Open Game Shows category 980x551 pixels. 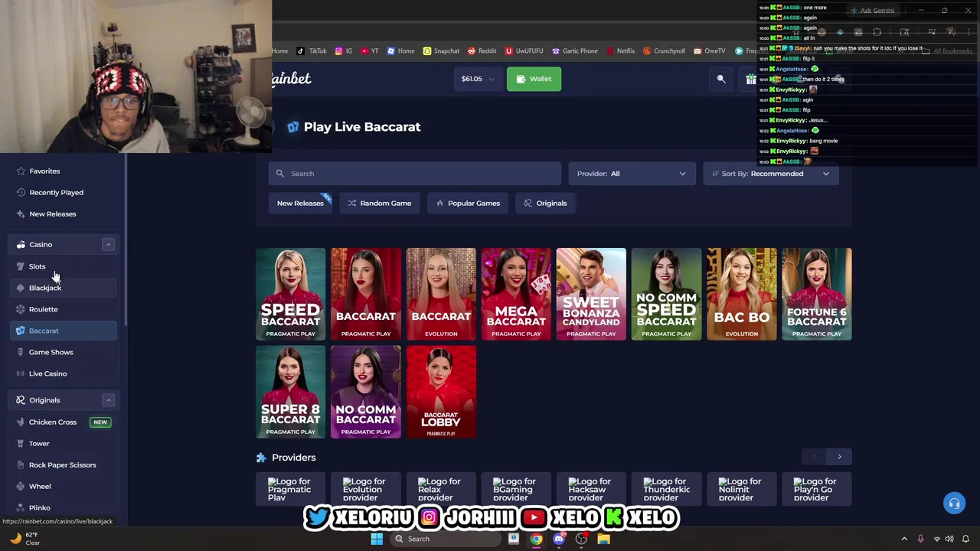coord(64,352)
